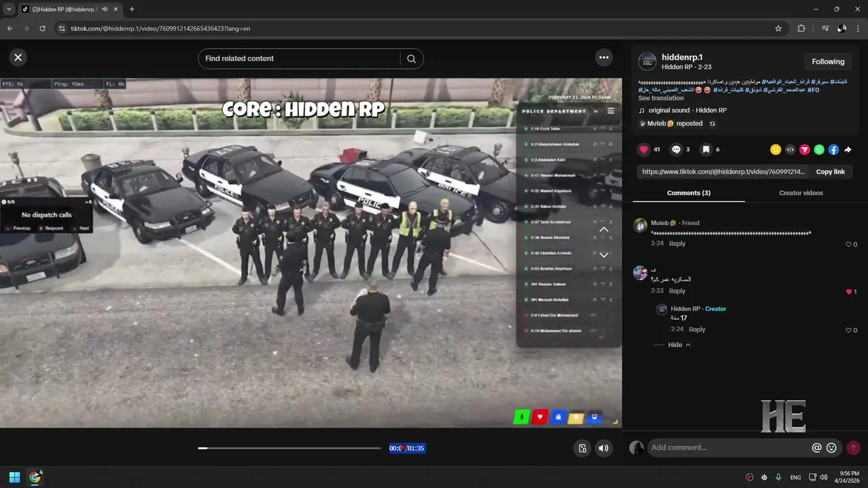Mute the video with the speaker button
Viewport: 868px width, 488px height.
tap(604, 448)
